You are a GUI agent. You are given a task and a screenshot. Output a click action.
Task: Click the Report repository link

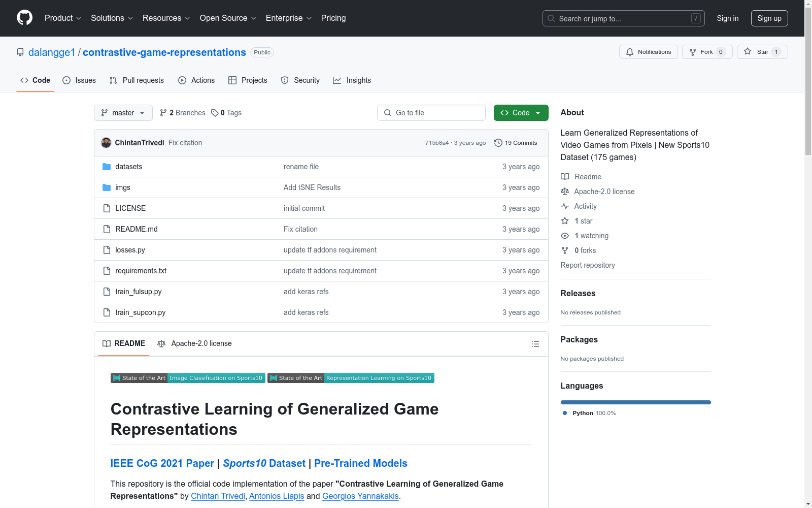click(x=588, y=265)
